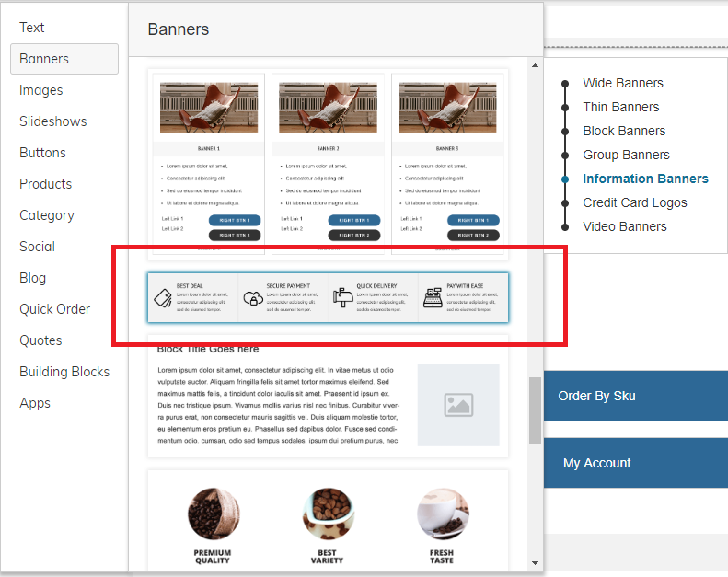This screenshot has height=577, width=728.
Task: Jump to Credit Card Logos section
Action: coord(635,202)
